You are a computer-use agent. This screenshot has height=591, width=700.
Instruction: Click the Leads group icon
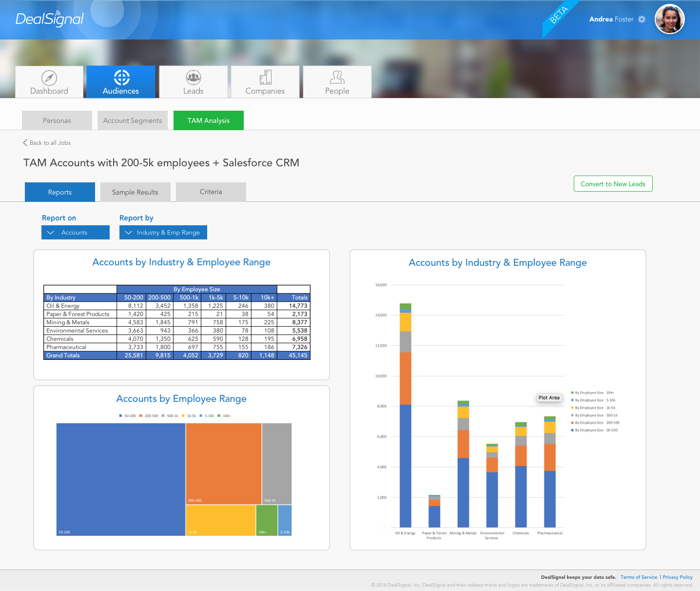tap(194, 78)
